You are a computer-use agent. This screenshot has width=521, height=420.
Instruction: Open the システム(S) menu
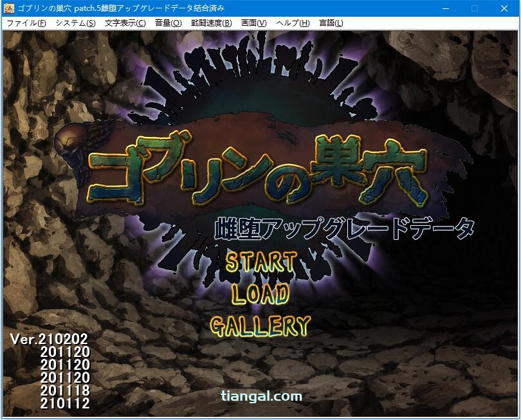[75, 23]
